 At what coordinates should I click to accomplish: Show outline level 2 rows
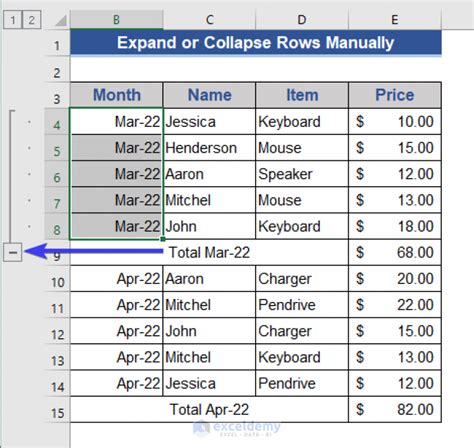click(x=31, y=20)
